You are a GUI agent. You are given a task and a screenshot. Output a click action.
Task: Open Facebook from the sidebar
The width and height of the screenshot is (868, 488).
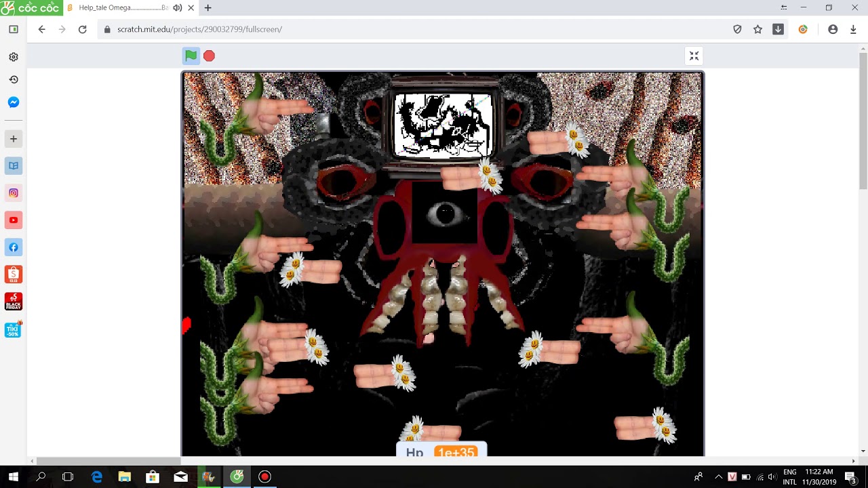click(14, 247)
